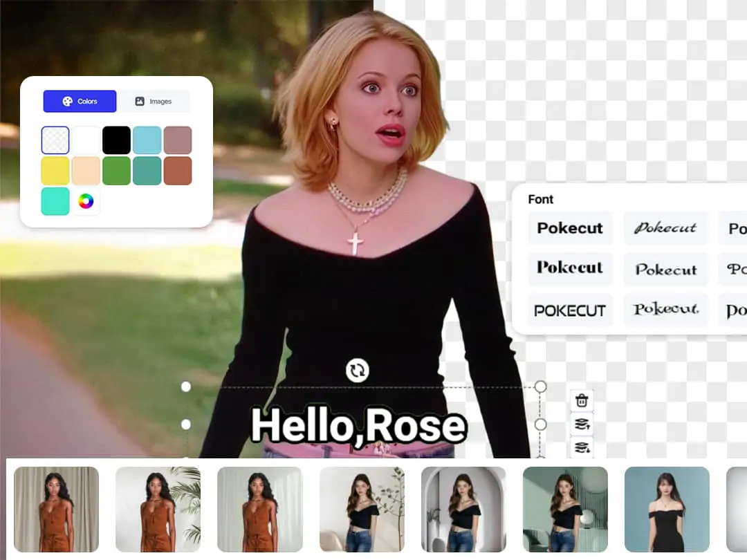Open the custom color wheel picker

[86, 201]
